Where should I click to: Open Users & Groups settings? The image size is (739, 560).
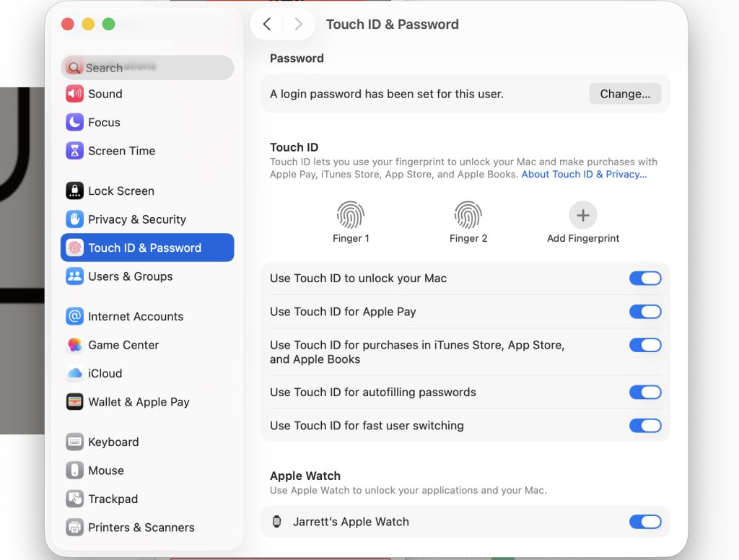130,276
